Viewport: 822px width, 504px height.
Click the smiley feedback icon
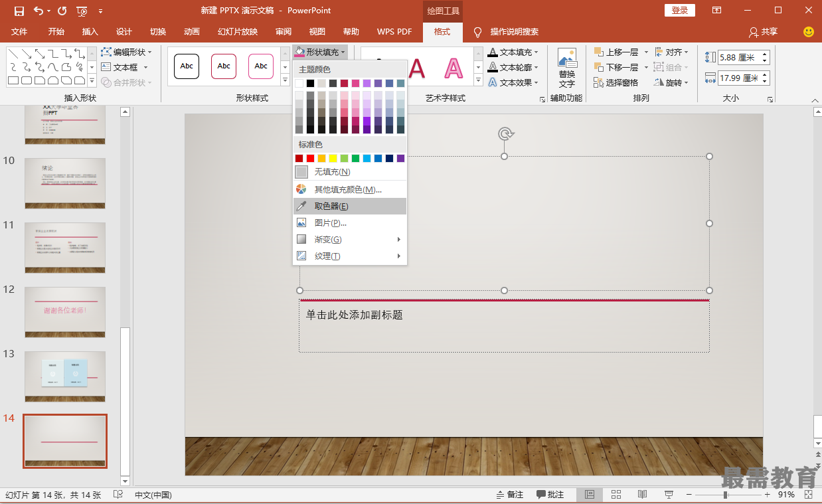pos(808,32)
